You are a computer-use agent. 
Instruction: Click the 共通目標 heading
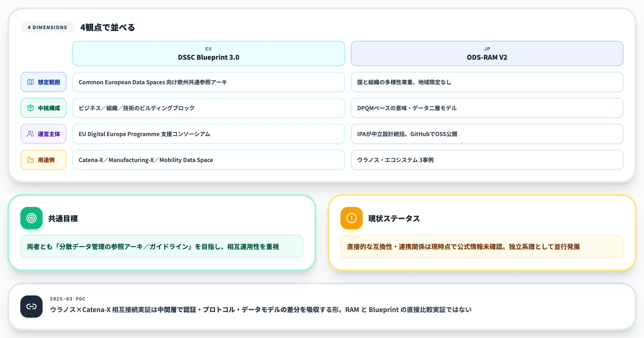click(x=63, y=218)
